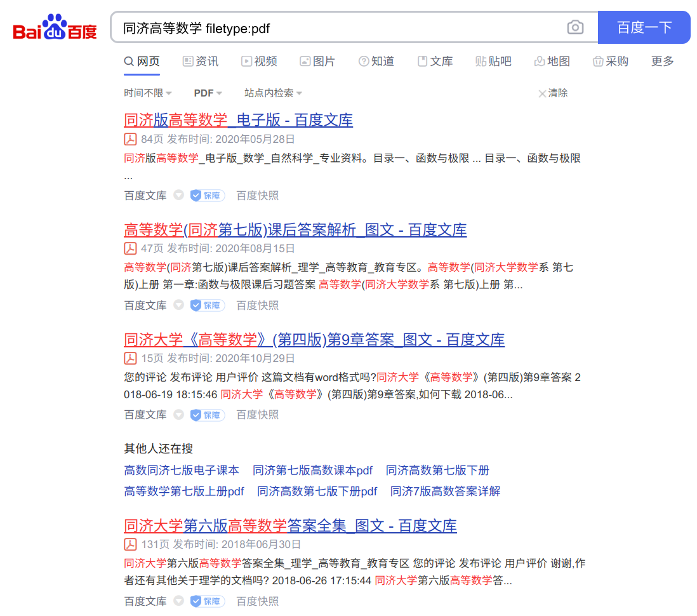The width and height of the screenshot is (697, 616).
Task: Open the 采购 tab
Action: click(x=610, y=62)
